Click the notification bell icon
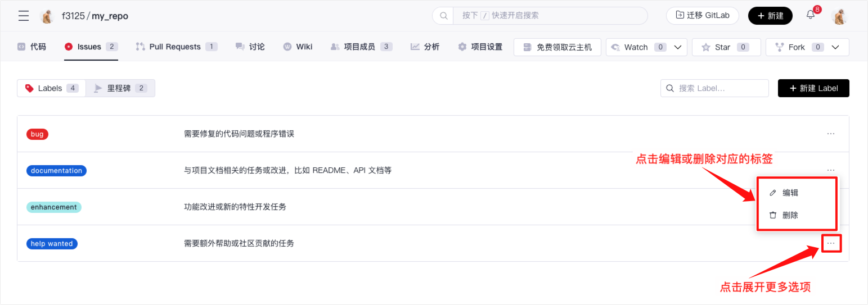 coord(811,15)
